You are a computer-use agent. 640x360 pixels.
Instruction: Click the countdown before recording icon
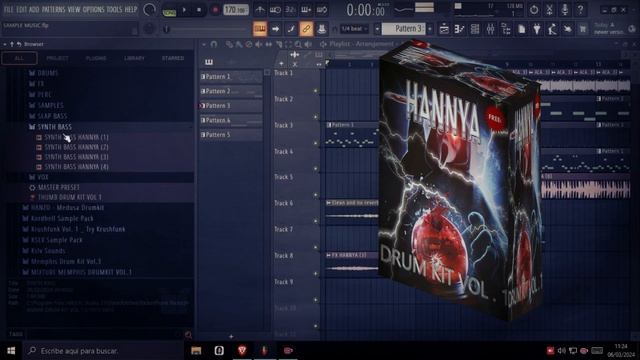tap(290, 10)
